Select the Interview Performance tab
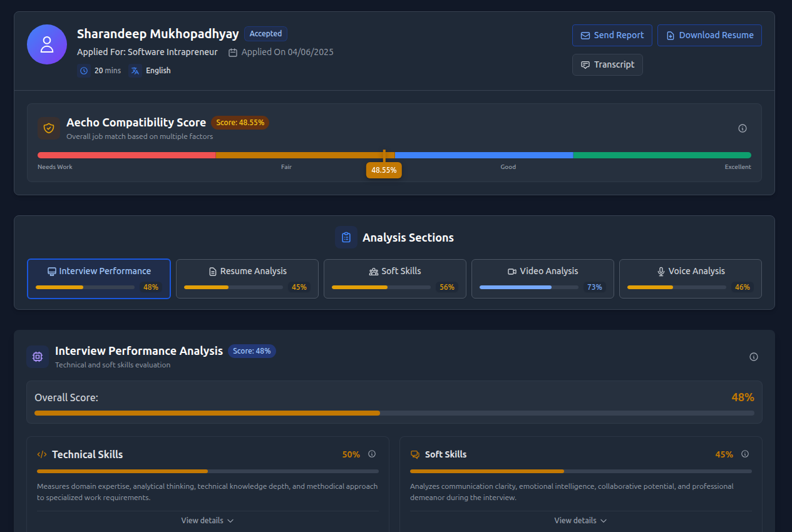 99,279
